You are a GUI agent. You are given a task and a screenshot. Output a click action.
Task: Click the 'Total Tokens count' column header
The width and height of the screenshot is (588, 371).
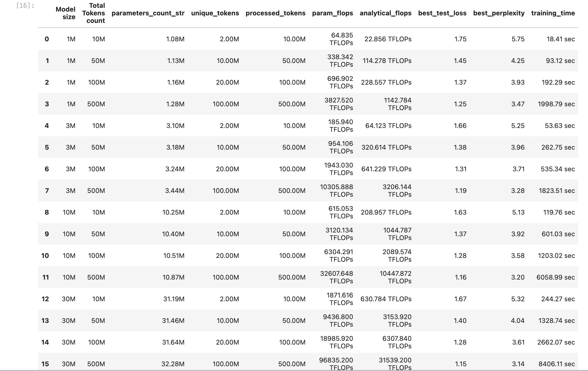93,13
